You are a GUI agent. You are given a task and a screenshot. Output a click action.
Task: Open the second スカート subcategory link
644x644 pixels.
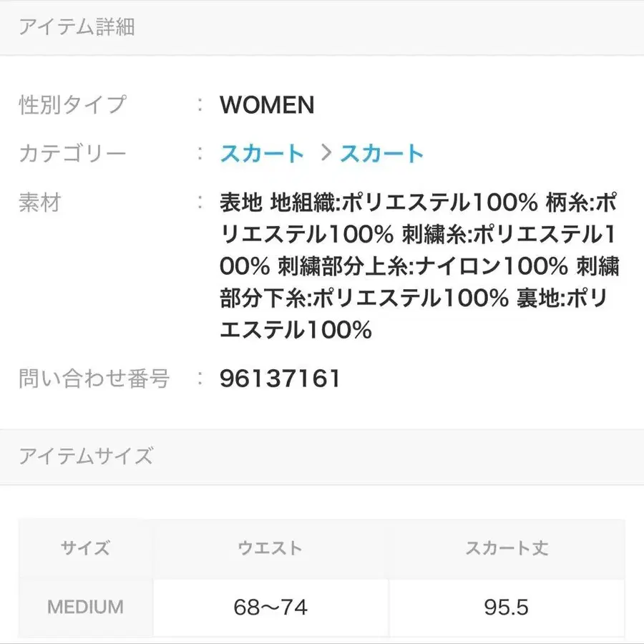click(x=382, y=152)
